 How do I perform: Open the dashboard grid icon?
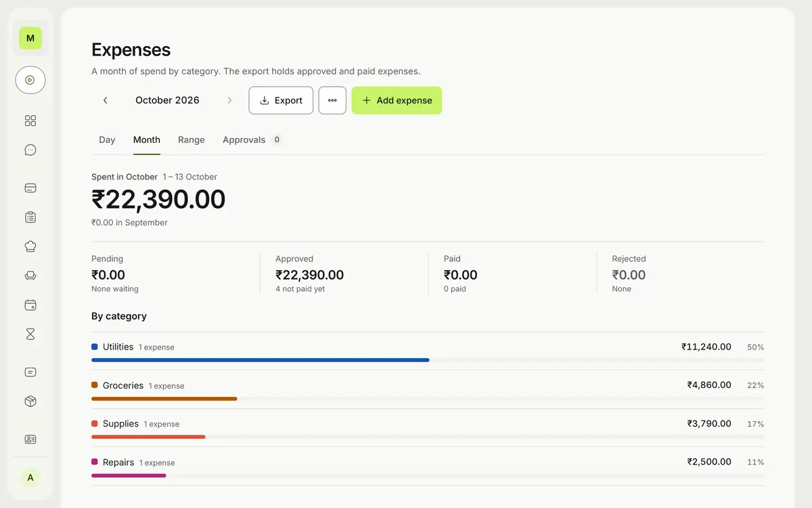[30, 121]
